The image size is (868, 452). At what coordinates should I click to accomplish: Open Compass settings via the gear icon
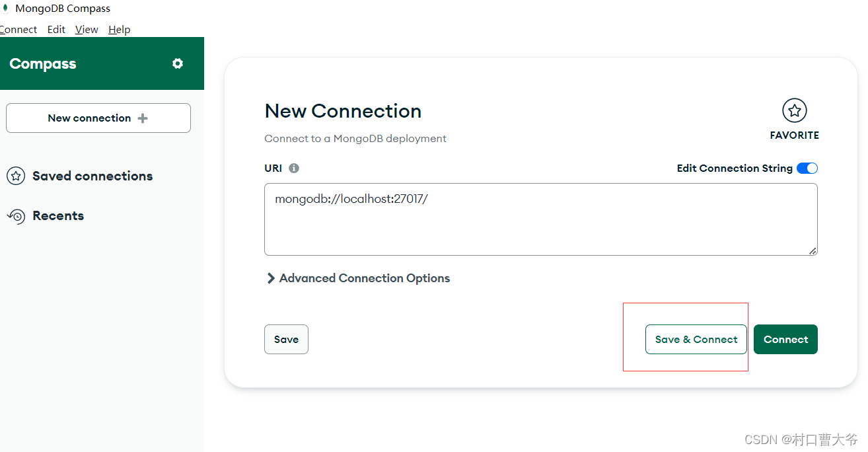pyautogui.click(x=177, y=63)
